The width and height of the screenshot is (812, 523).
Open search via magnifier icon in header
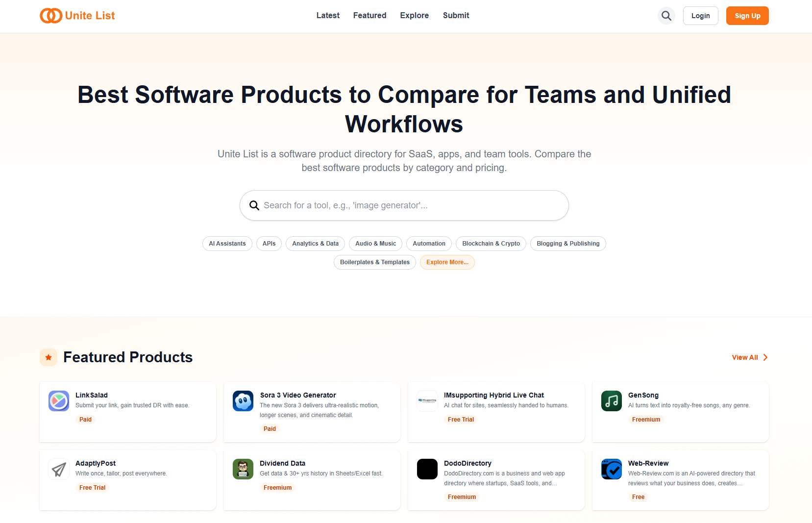666,15
